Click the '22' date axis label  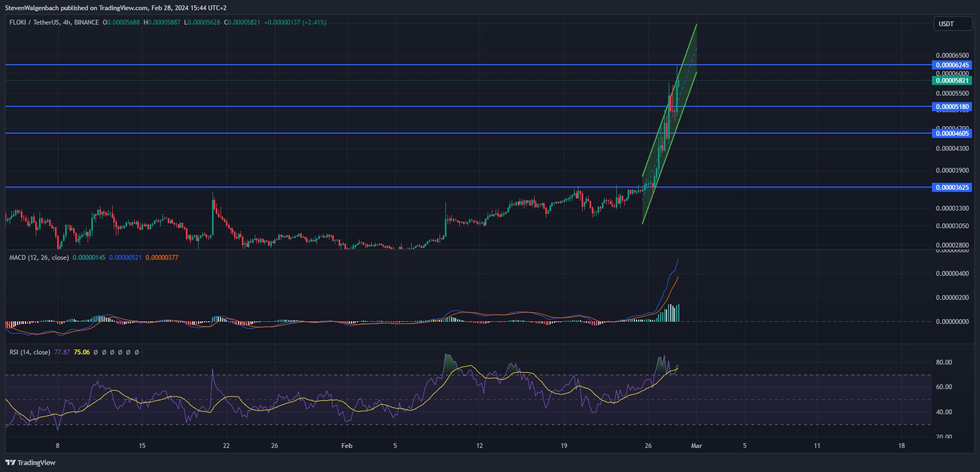(x=226, y=446)
